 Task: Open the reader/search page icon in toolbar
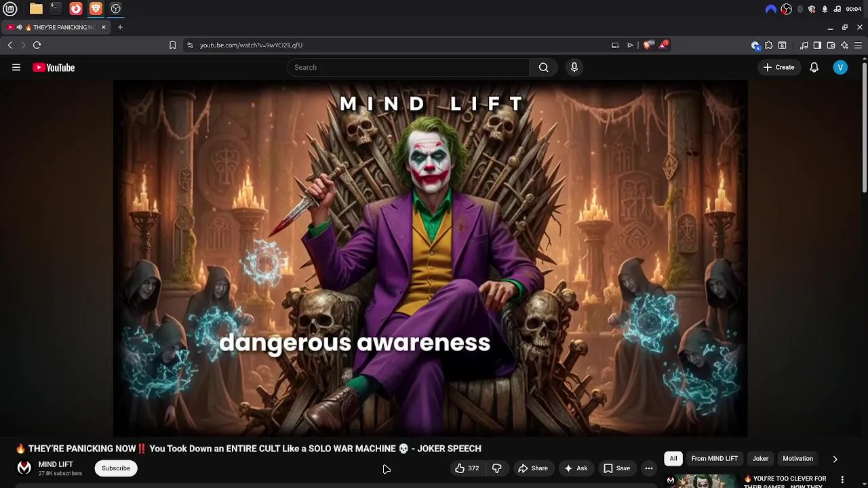(782, 45)
